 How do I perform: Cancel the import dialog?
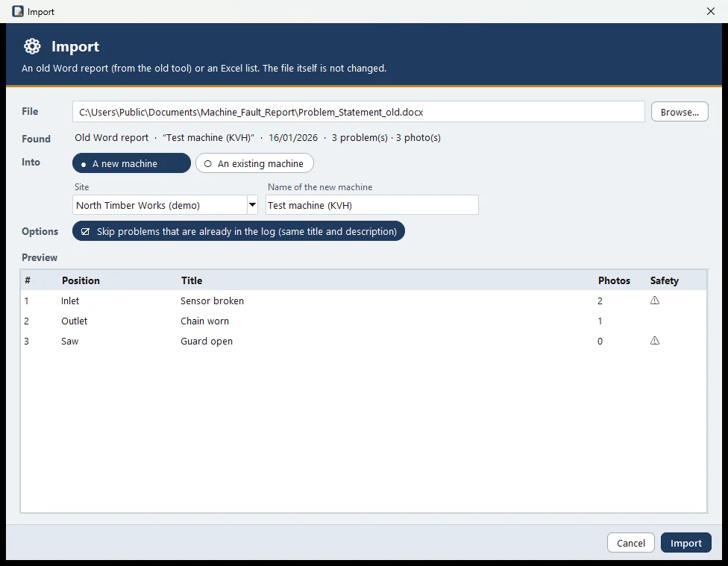[630, 543]
